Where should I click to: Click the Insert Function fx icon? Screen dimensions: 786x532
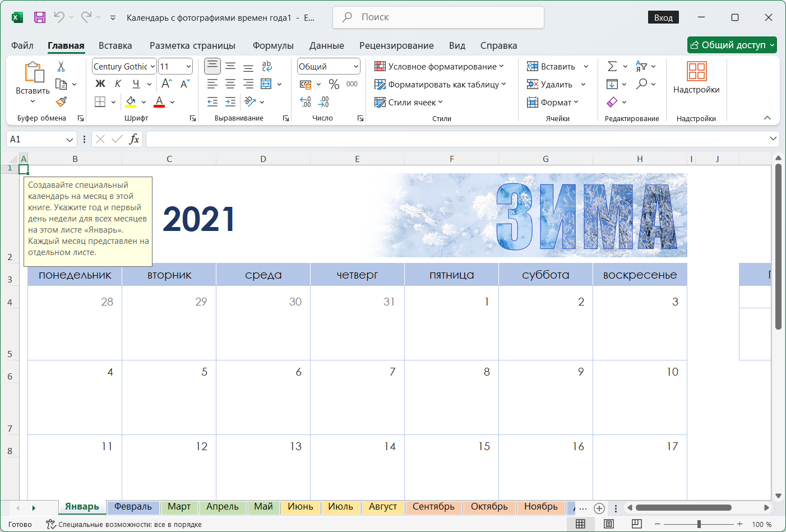[134, 139]
